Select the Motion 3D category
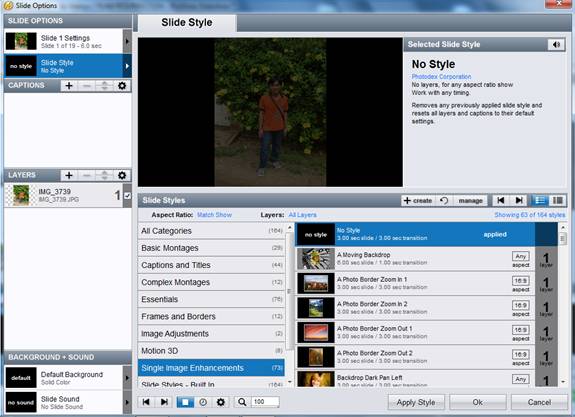This screenshot has width=575, height=417. point(212,351)
